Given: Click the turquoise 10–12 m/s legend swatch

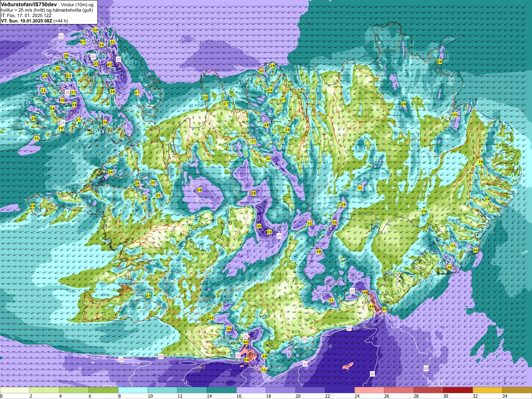Looking at the screenshot, I should (163, 391).
